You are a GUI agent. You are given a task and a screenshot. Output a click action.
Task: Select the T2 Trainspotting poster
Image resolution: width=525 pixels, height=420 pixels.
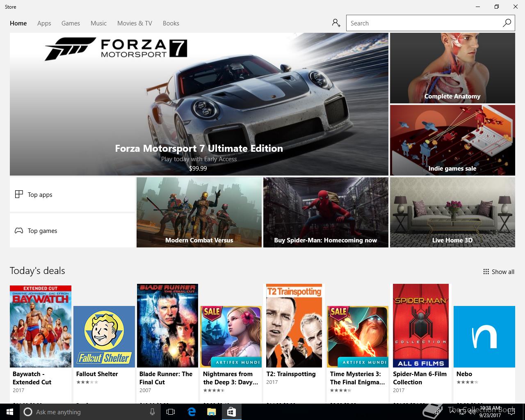pyautogui.click(x=294, y=326)
